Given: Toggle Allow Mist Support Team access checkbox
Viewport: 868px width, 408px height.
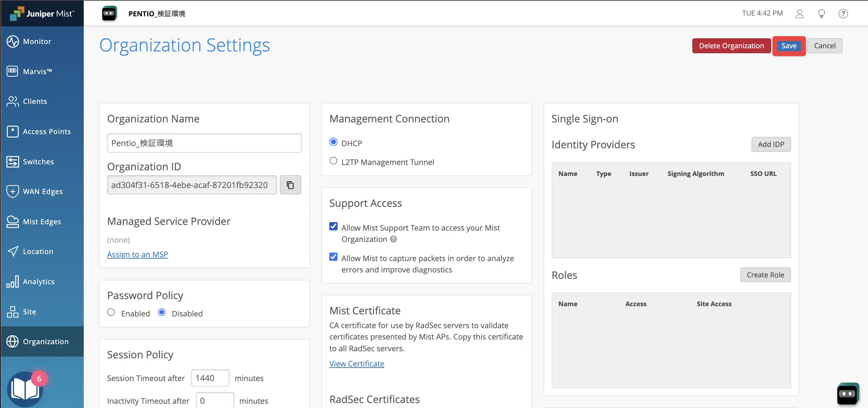Looking at the screenshot, I should tap(333, 226).
